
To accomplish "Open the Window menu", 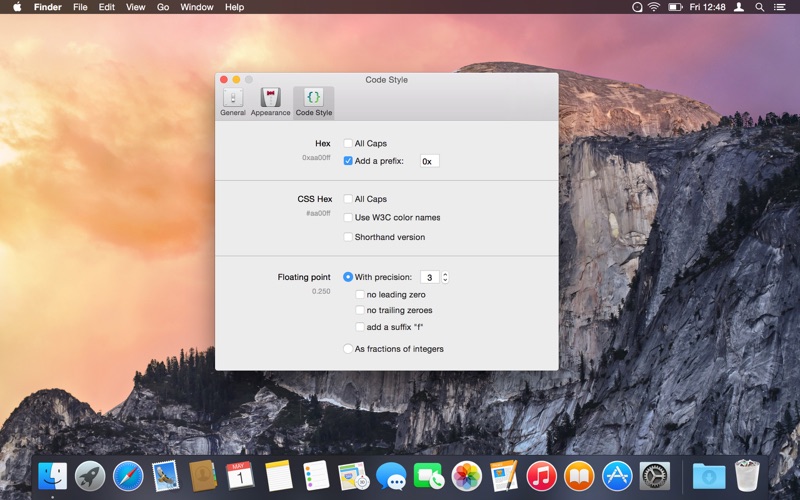I will point(197,7).
